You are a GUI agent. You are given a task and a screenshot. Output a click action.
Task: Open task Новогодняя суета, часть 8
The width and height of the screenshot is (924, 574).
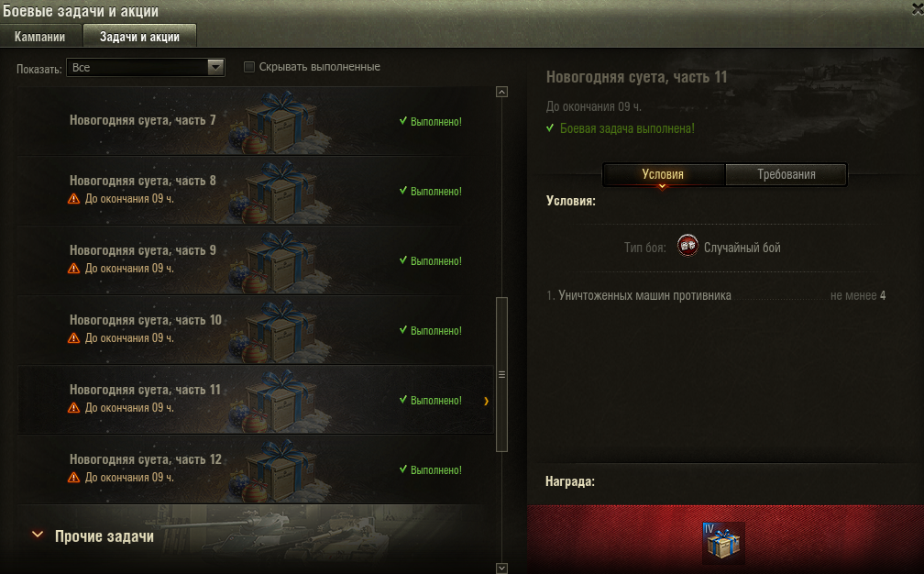256,191
